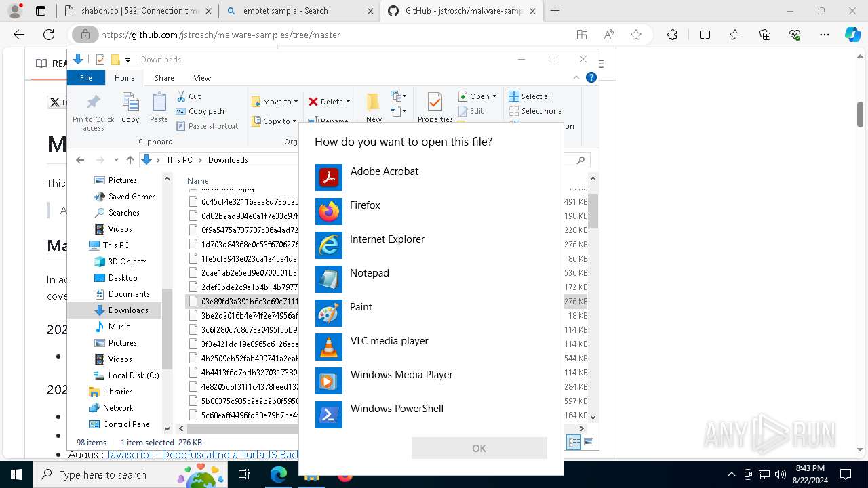Click Edit in the ribbon

(x=471, y=111)
